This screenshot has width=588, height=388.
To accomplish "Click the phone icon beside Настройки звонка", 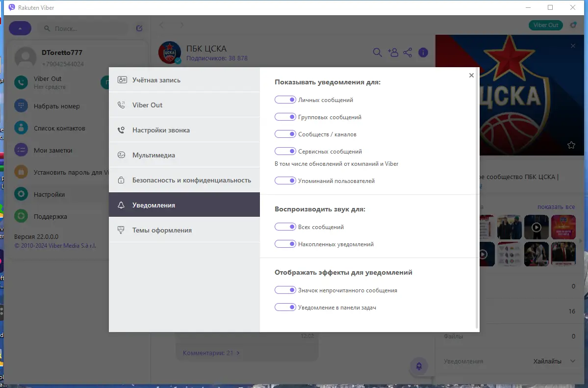I will coord(121,130).
